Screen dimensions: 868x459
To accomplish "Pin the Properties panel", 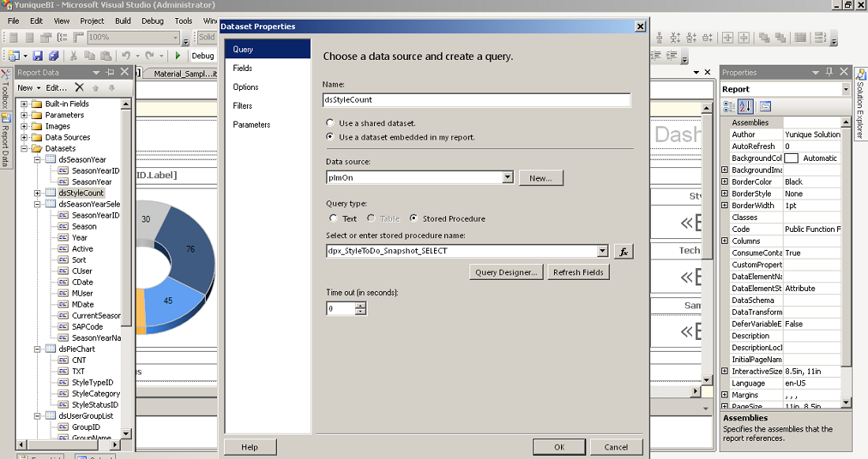I will coord(829,72).
